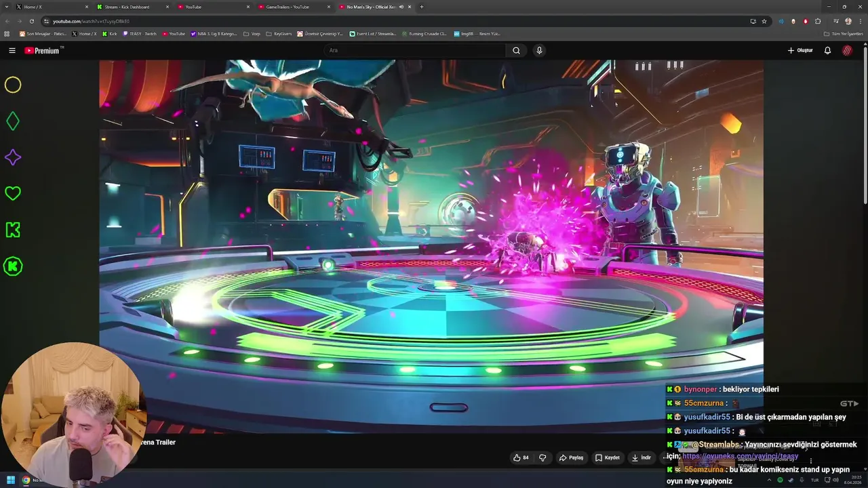Go to the YouTube Premium home logo

[x=42, y=50]
